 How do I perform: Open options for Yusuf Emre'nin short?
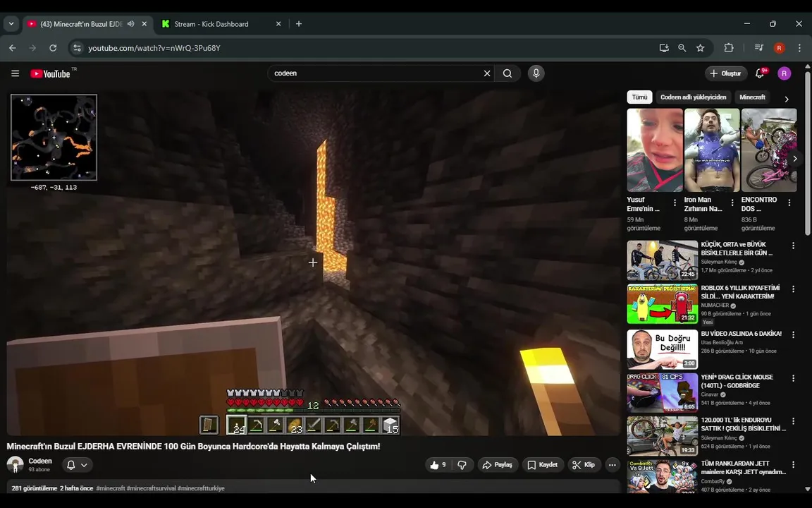point(675,202)
